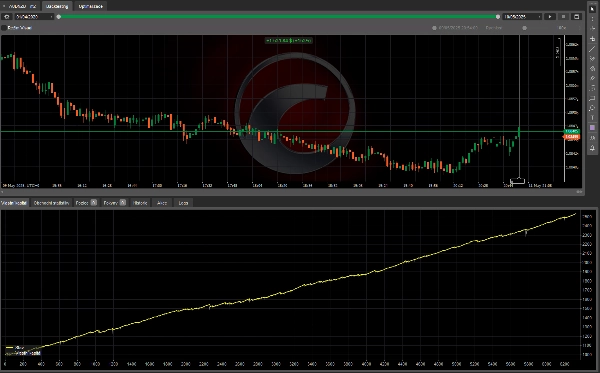Open the backtest start date dropdown
The width and height of the screenshot is (600, 373).
[x=34, y=17]
